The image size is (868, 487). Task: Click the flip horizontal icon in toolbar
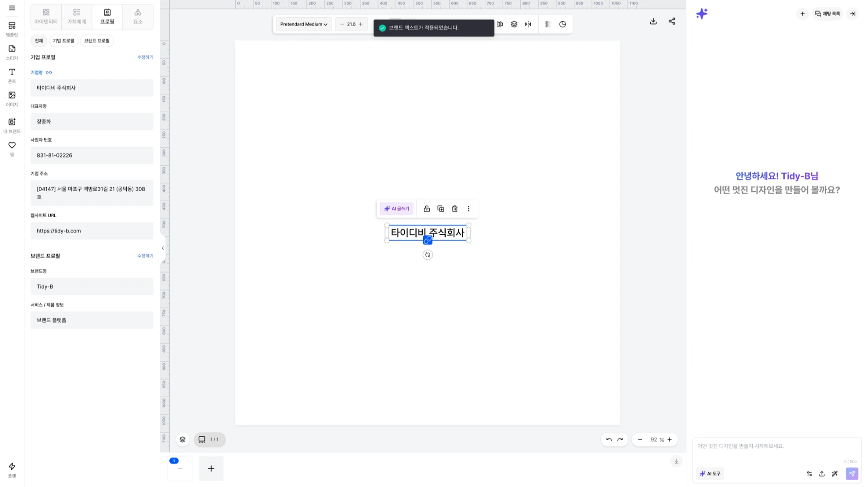point(528,24)
